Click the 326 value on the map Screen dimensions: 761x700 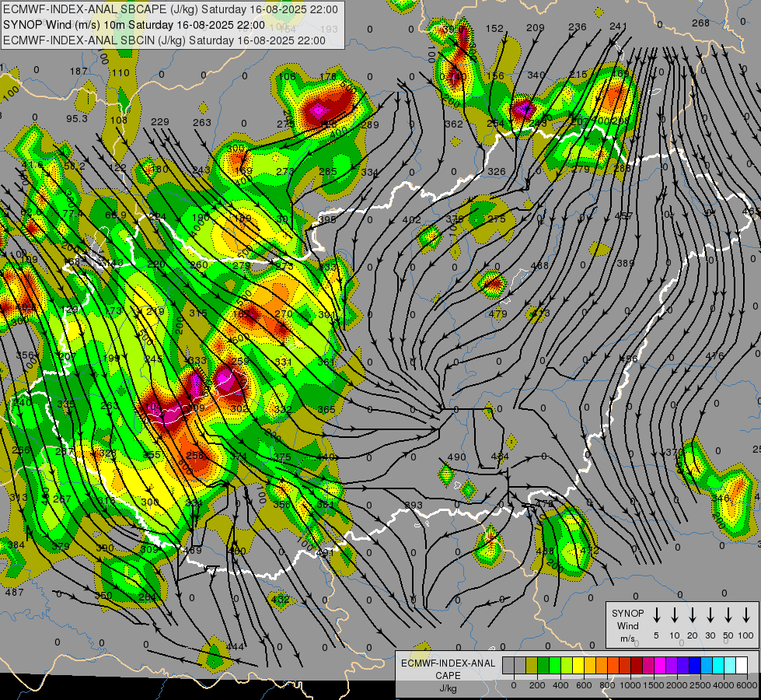click(497, 171)
